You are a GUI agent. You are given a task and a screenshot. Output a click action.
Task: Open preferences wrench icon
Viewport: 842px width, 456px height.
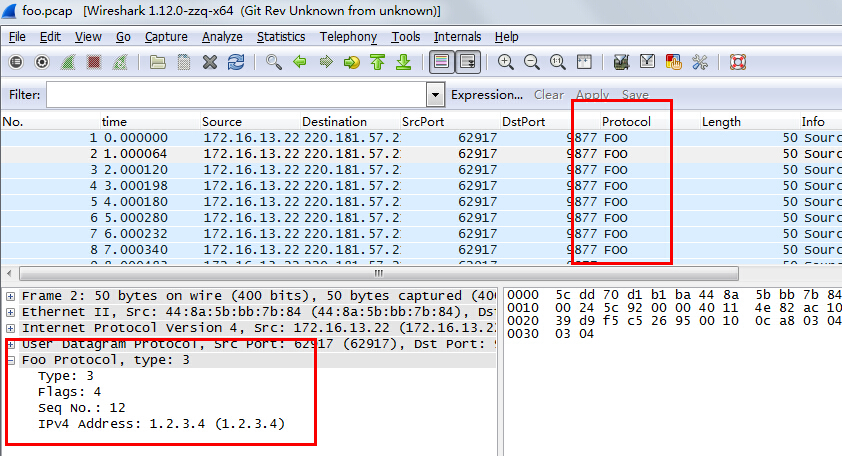700,62
